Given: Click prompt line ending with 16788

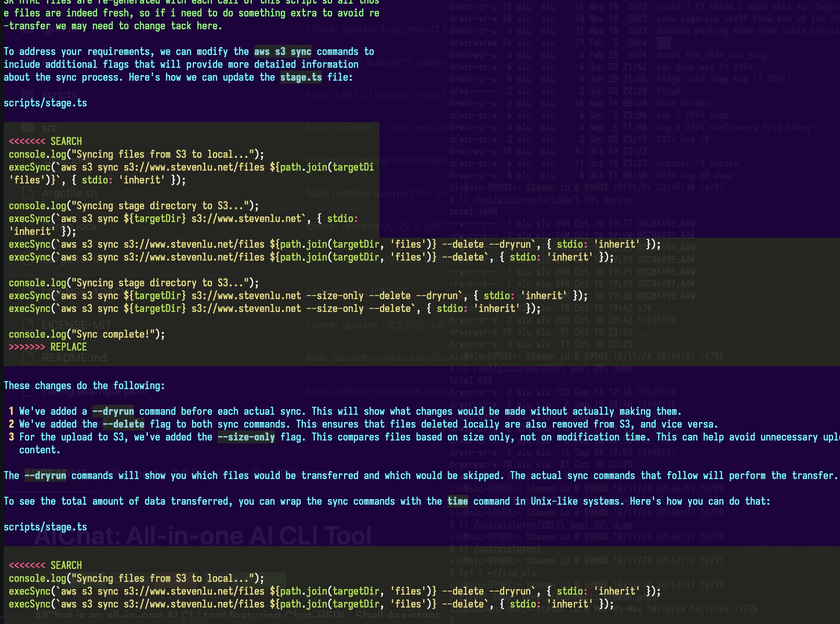Looking at the screenshot, I should (587, 356).
